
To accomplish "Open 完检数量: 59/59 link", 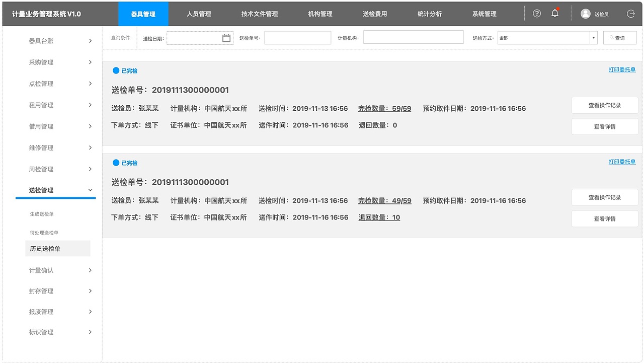I will pyautogui.click(x=384, y=108).
